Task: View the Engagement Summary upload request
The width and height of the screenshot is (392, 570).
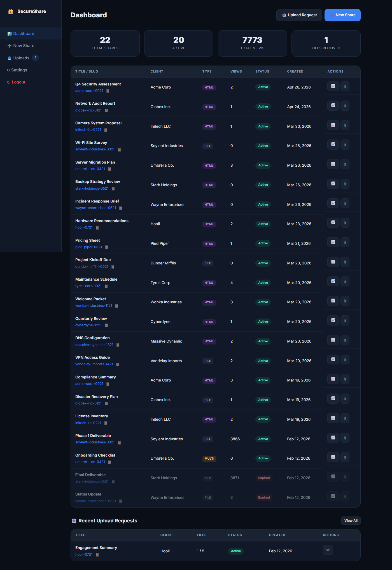Action: tap(328, 550)
